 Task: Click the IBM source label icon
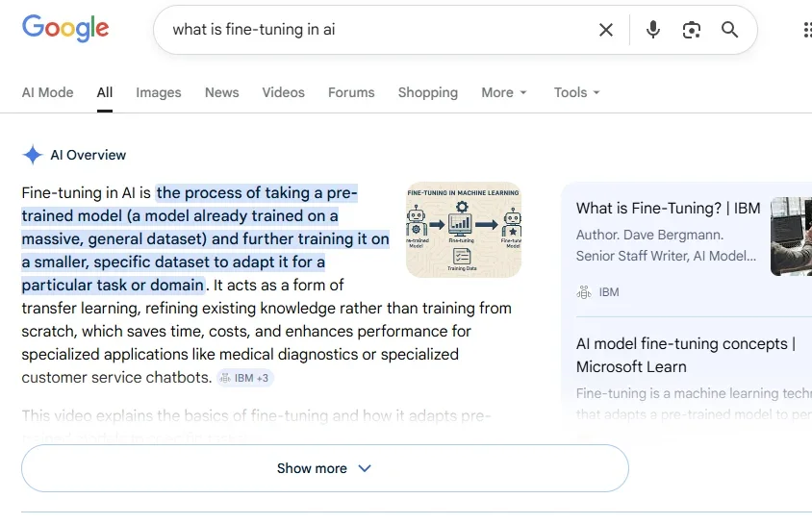click(x=584, y=292)
